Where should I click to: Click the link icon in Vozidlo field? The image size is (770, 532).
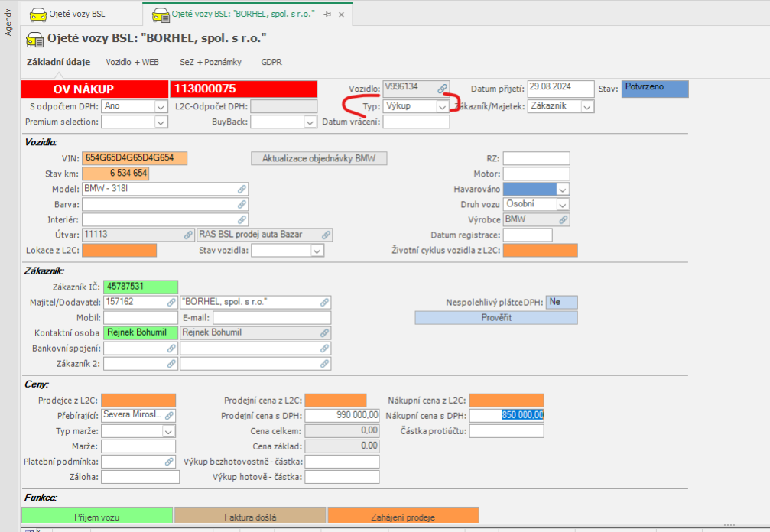[x=442, y=89]
